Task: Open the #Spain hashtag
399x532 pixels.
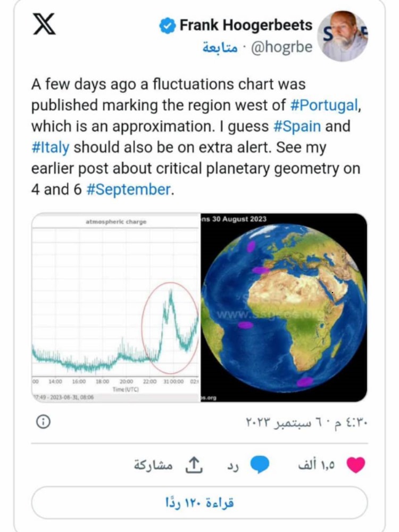Action: tap(297, 126)
